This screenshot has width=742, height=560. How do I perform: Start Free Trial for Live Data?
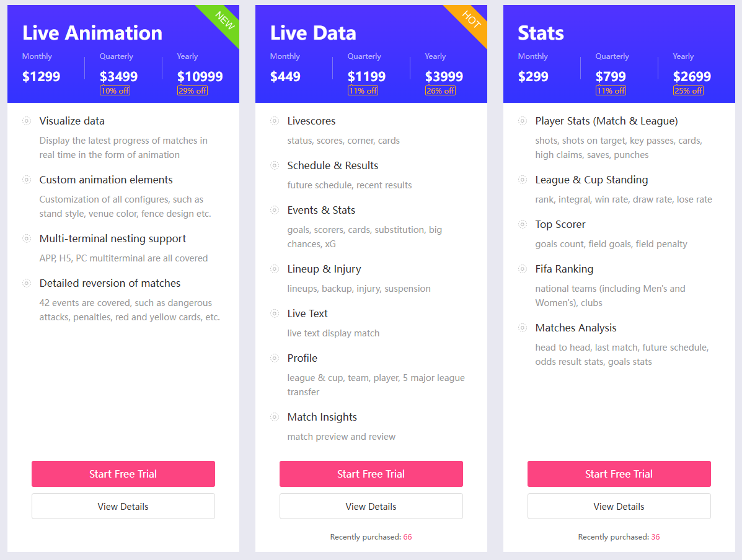click(371, 474)
